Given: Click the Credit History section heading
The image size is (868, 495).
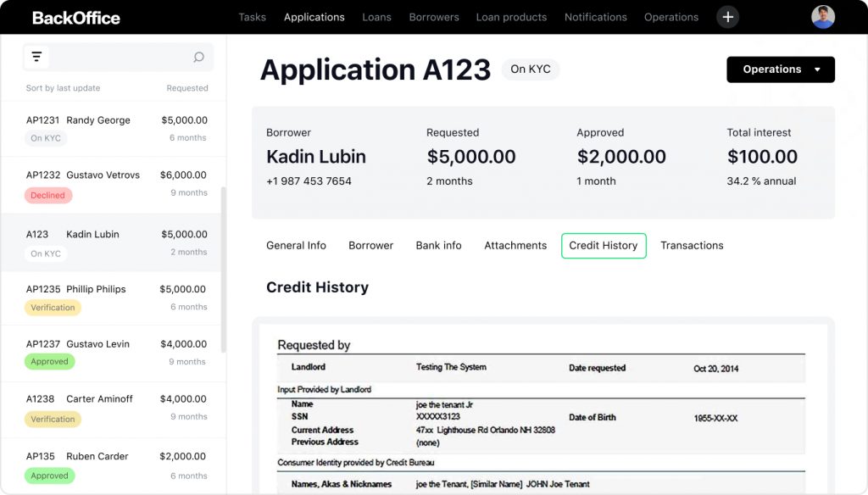Looking at the screenshot, I should pos(317,287).
